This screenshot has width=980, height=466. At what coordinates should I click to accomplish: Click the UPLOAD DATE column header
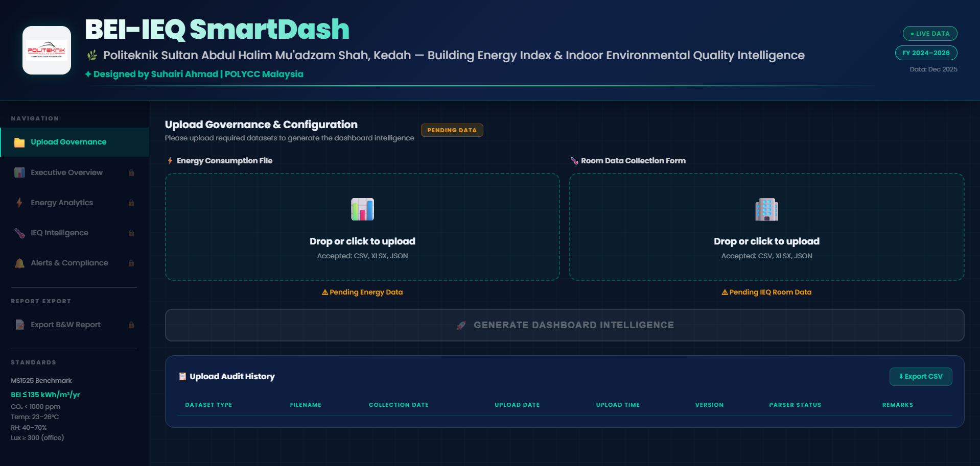[517, 405]
